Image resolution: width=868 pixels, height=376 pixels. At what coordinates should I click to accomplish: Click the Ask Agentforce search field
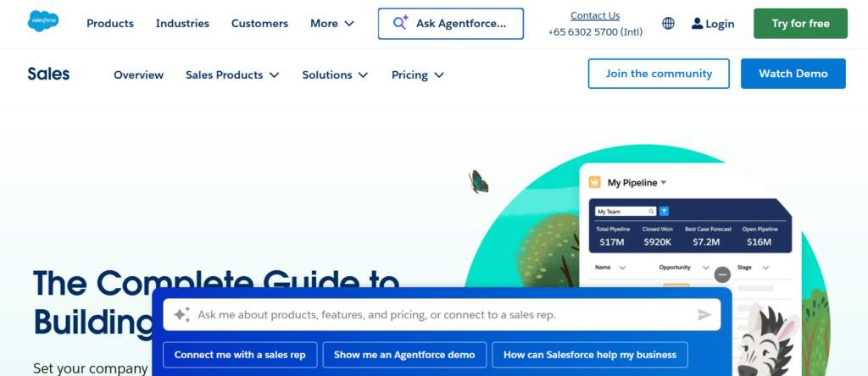click(451, 23)
